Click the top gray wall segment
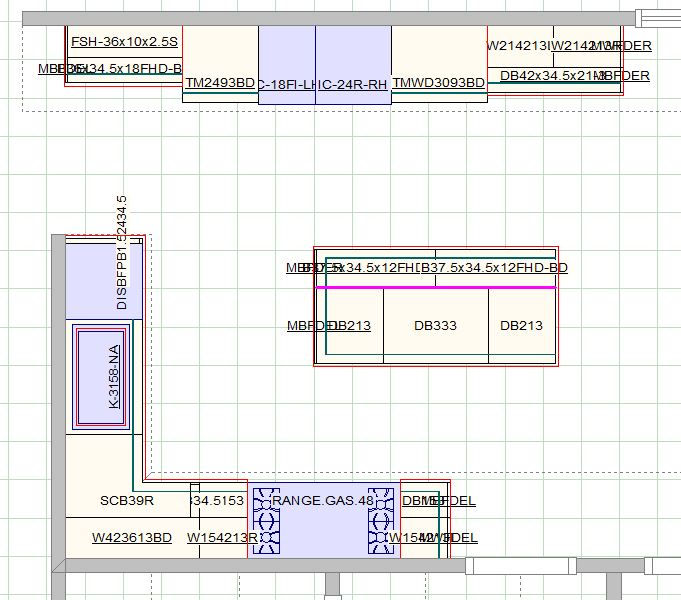Viewport: 681px width, 600px height. [329, 19]
